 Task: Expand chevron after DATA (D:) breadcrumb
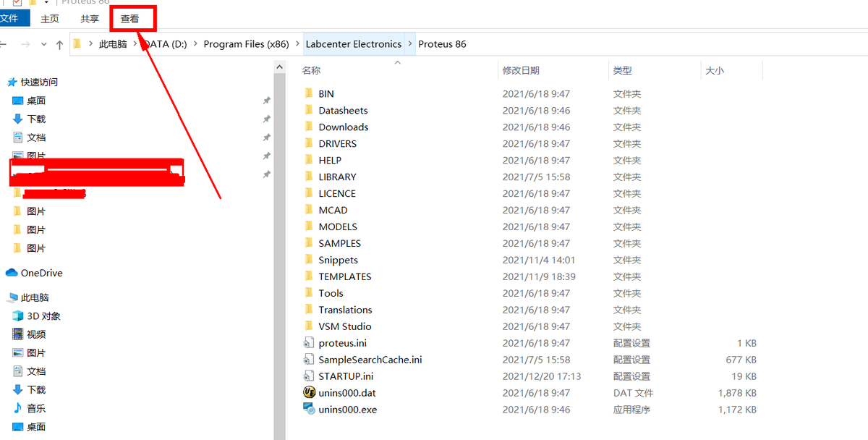(195, 44)
